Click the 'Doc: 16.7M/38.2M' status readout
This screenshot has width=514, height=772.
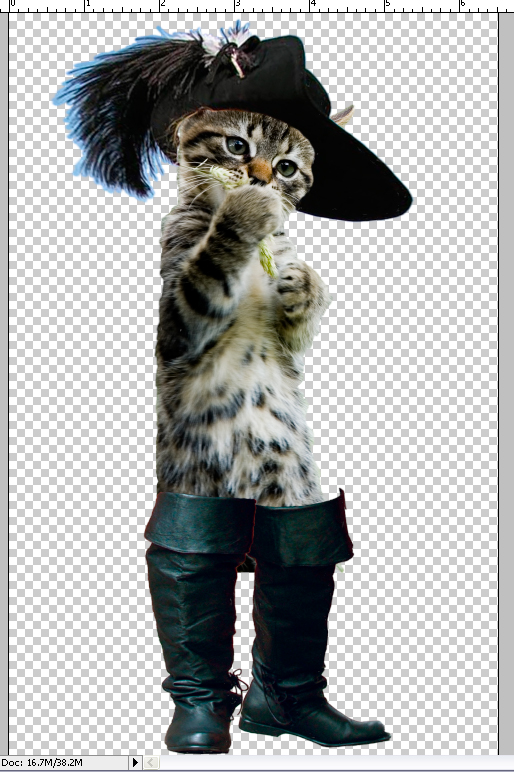[42, 763]
